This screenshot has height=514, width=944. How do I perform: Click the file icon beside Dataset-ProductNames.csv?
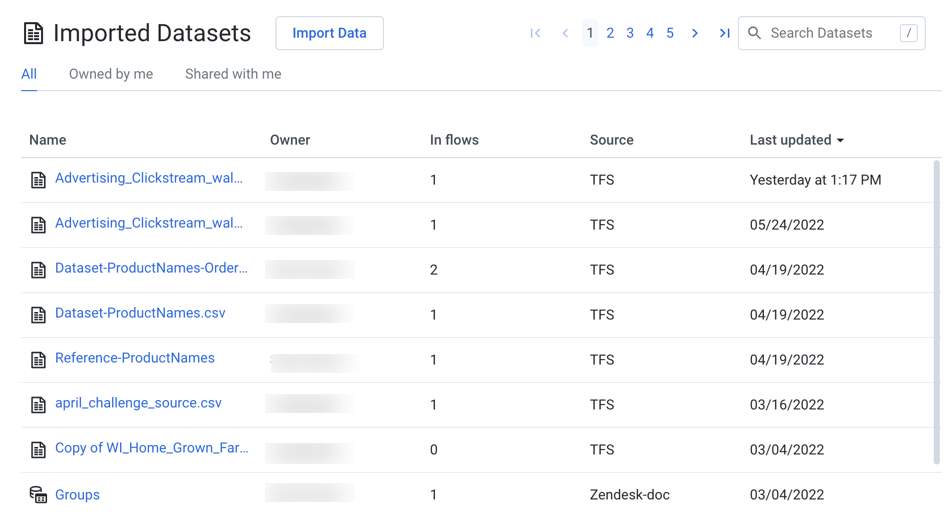[x=38, y=315]
